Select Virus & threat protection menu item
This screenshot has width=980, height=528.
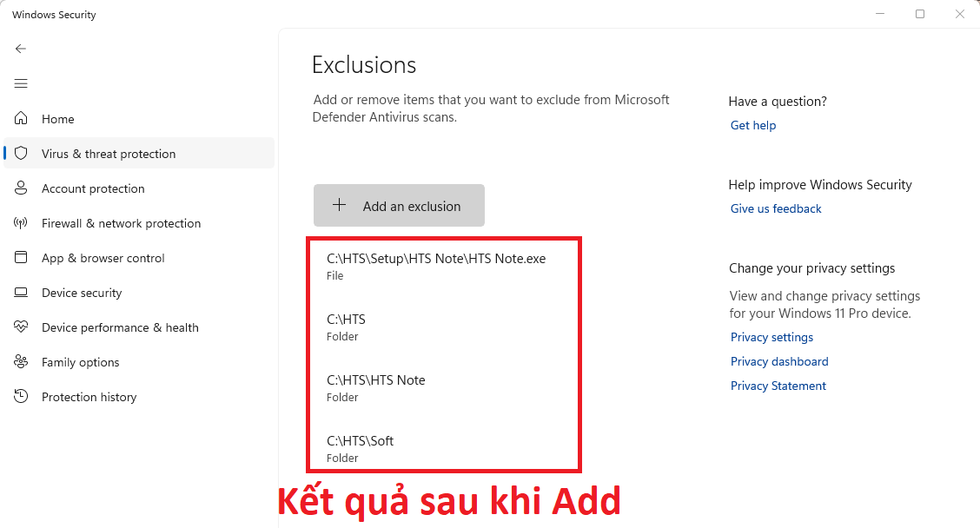coord(139,153)
